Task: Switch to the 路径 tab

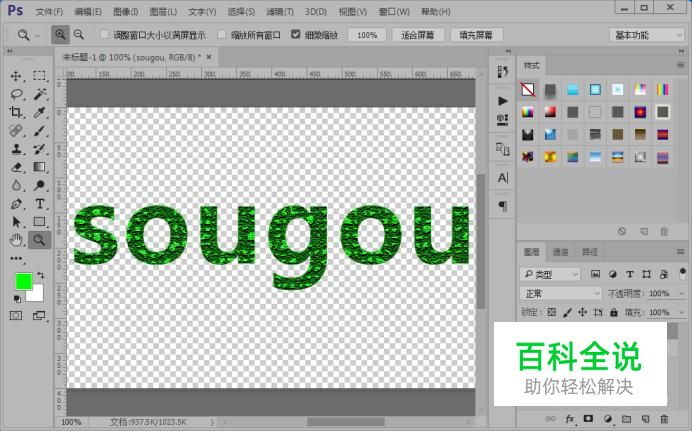Action: (x=590, y=252)
